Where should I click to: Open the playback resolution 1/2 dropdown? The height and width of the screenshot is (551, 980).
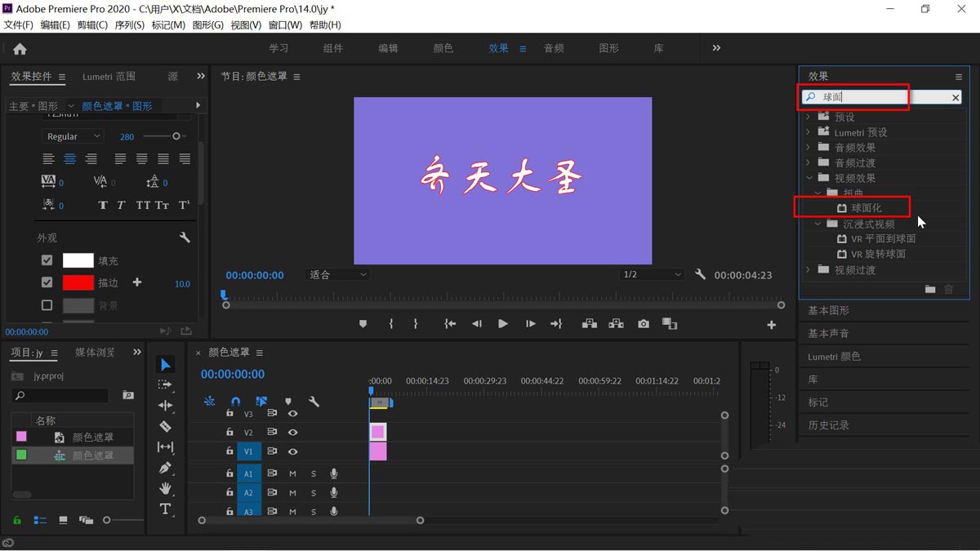651,274
